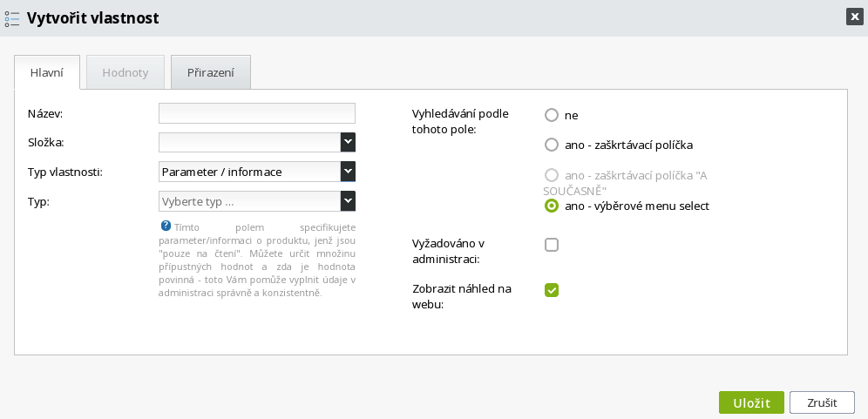
Task: Open the Složka dropdown arrow
Action: point(348,142)
